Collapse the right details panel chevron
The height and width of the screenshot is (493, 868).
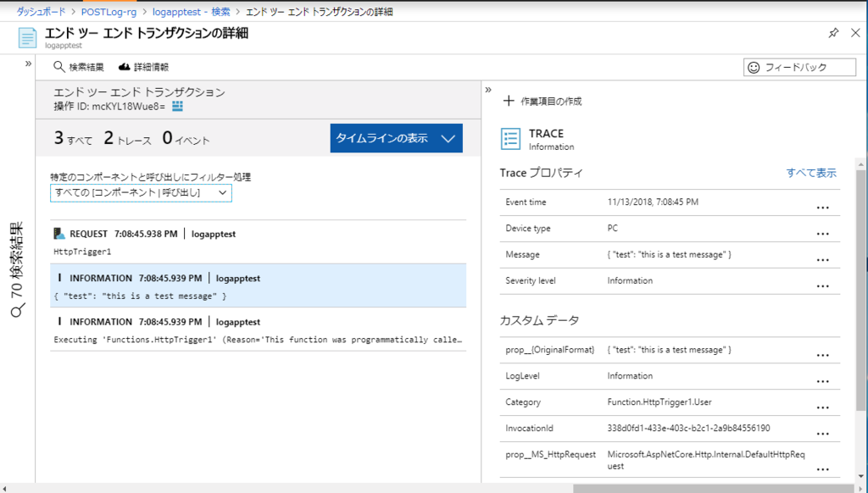488,90
